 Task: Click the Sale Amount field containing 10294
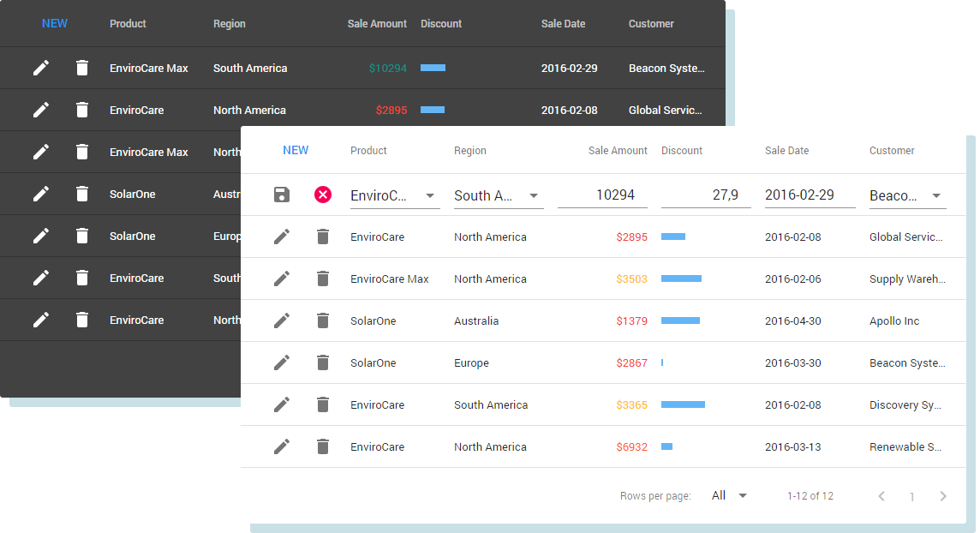click(x=603, y=195)
